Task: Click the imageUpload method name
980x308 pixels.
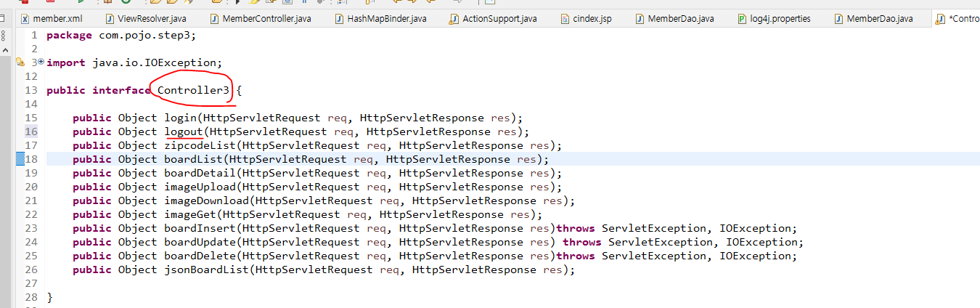Action: [x=200, y=187]
